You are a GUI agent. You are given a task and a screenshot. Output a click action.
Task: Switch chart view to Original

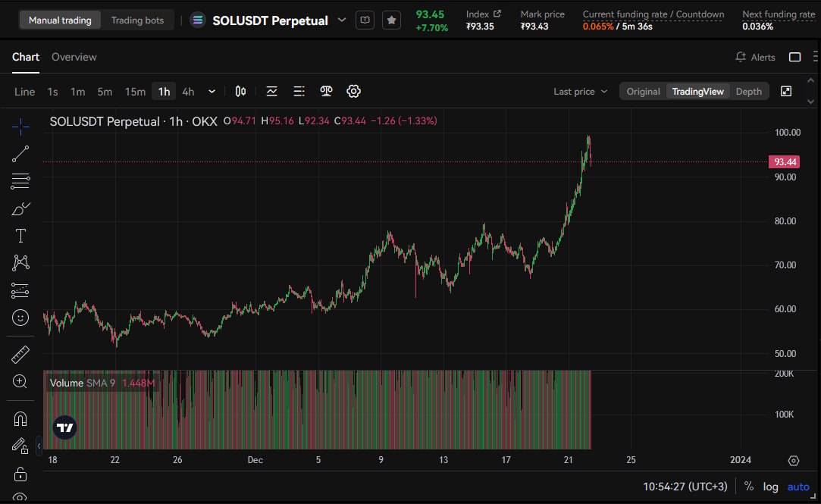[643, 91]
